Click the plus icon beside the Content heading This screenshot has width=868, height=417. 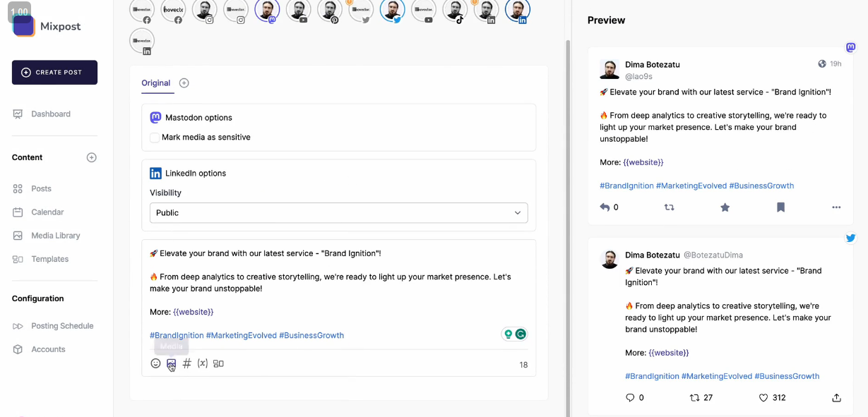pos(91,157)
